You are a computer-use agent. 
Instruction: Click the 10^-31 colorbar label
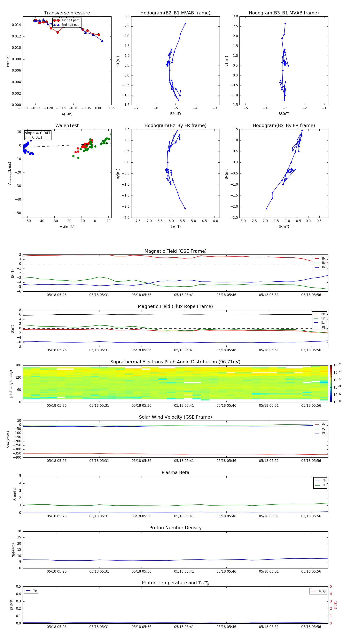[x=337, y=402]
